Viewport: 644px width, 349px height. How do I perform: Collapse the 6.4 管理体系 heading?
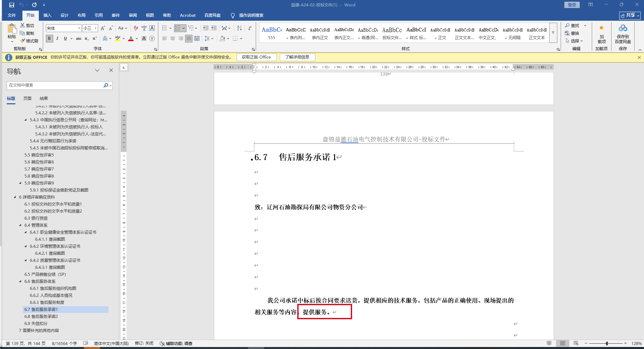(x=20, y=225)
